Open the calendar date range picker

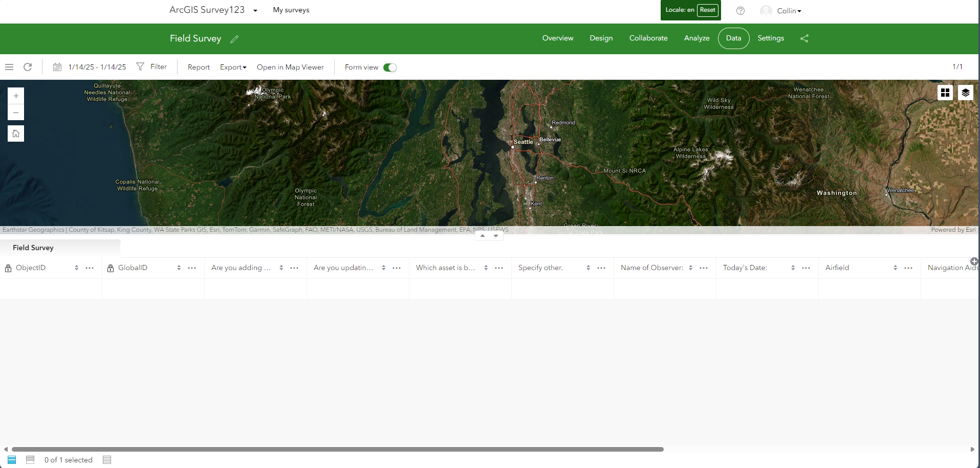(x=57, y=66)
